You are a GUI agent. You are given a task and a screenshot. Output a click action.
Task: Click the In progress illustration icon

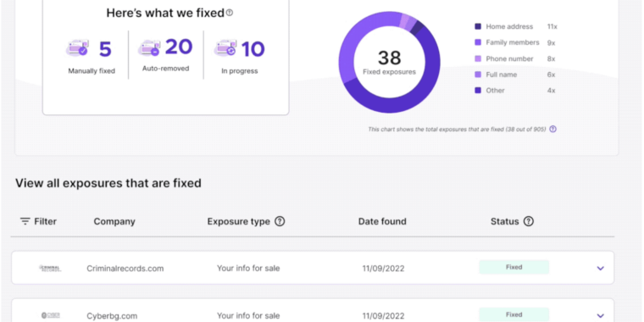225,48
